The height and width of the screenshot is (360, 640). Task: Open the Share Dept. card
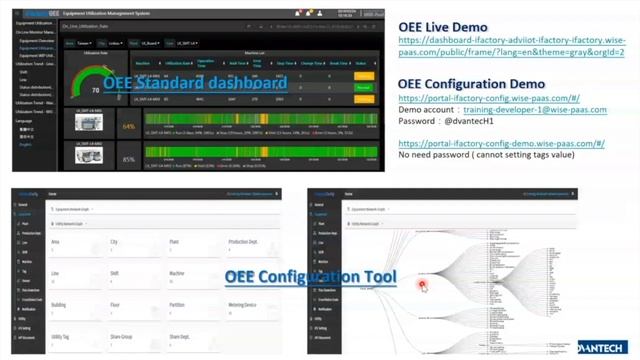point(194,341)
